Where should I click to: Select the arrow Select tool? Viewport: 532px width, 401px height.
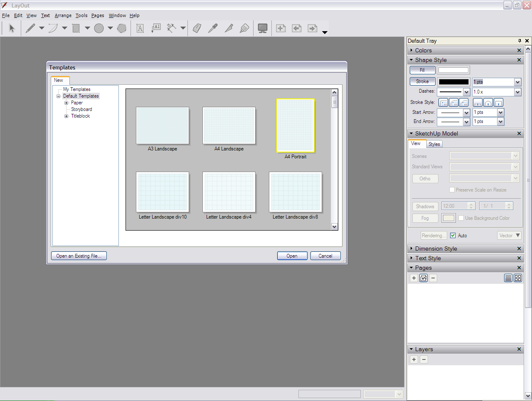pos(12,28)
